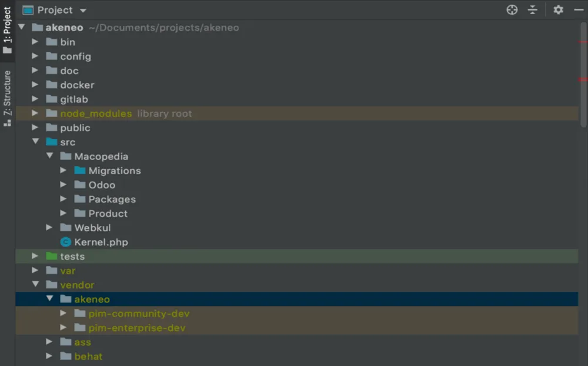Click the blue Migrations folder icon
Viewport: 588px width, 366px height.
pyautogui.click(x=80, y=171)
